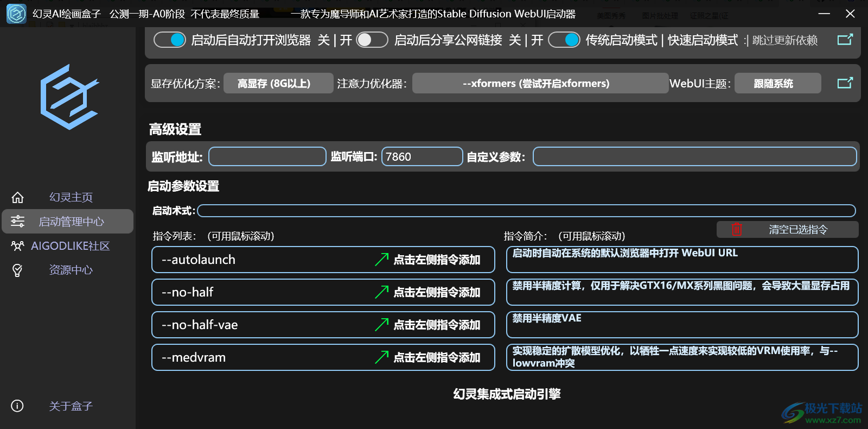The height and width of the screenshot is (429, 868).
Task: Select the --no-half command text
Action: 188,292
